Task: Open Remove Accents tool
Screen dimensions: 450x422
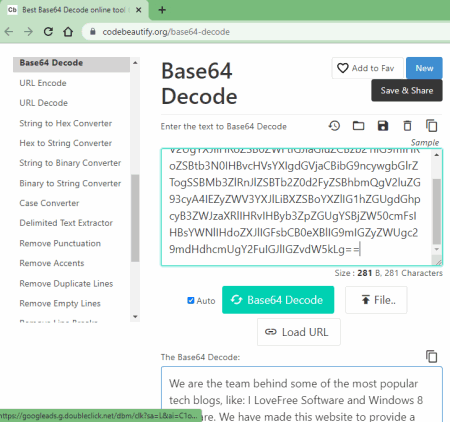Action: (52, 263)
